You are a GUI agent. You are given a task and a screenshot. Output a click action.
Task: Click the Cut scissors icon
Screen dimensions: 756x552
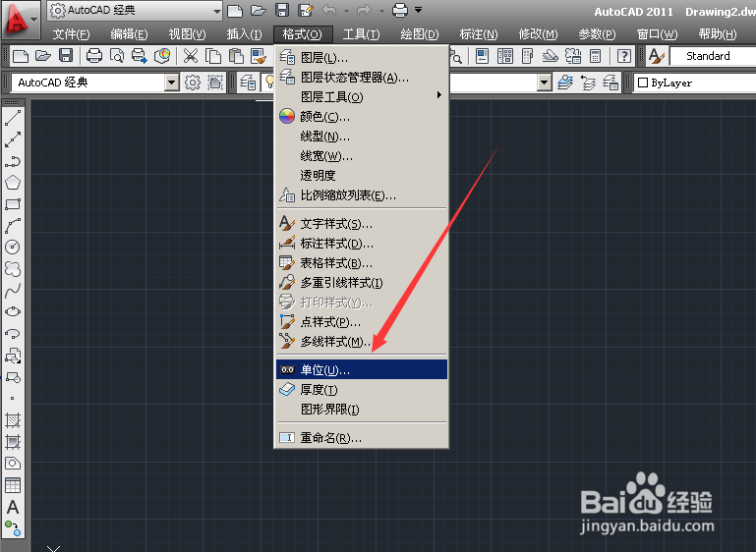coord(191,56)
